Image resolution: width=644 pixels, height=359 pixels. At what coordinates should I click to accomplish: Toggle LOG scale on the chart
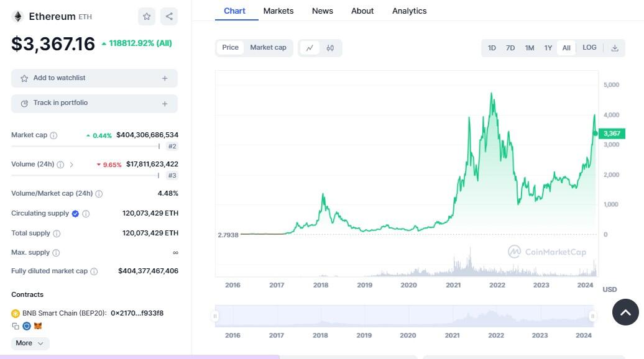[589, 48]
